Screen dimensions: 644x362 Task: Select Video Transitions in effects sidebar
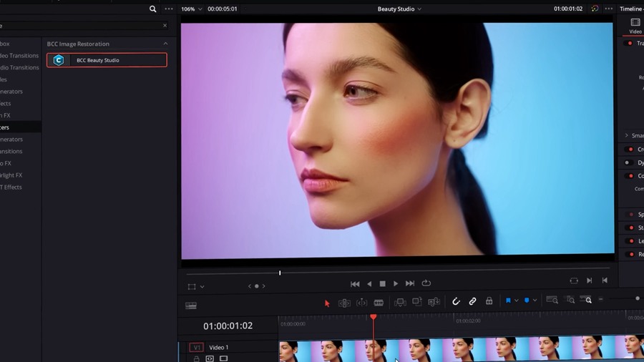pyautogui.click(x=19, y=55)
